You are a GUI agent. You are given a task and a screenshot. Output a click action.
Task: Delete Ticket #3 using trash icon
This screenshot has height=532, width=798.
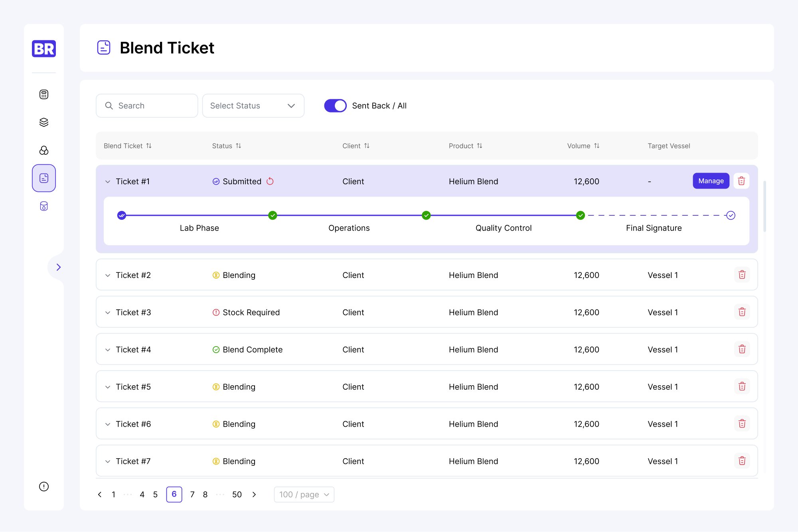coord(742,312)
